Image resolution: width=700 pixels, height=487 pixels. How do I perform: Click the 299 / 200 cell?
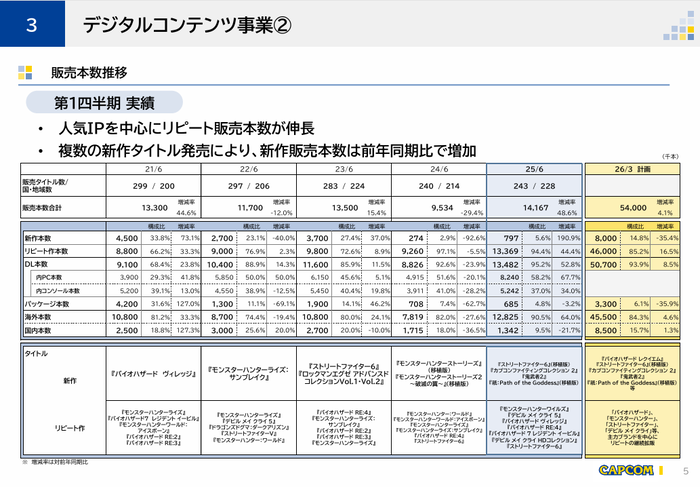[154, 186]
